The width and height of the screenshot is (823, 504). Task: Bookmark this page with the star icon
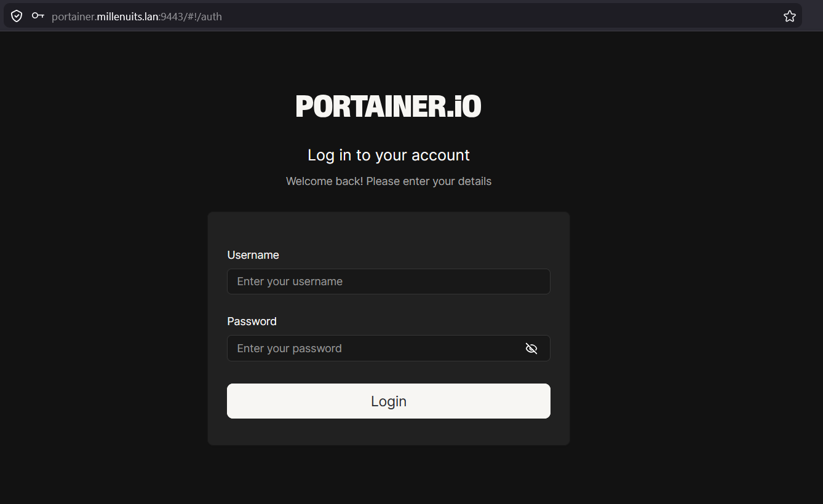(790, 17)
